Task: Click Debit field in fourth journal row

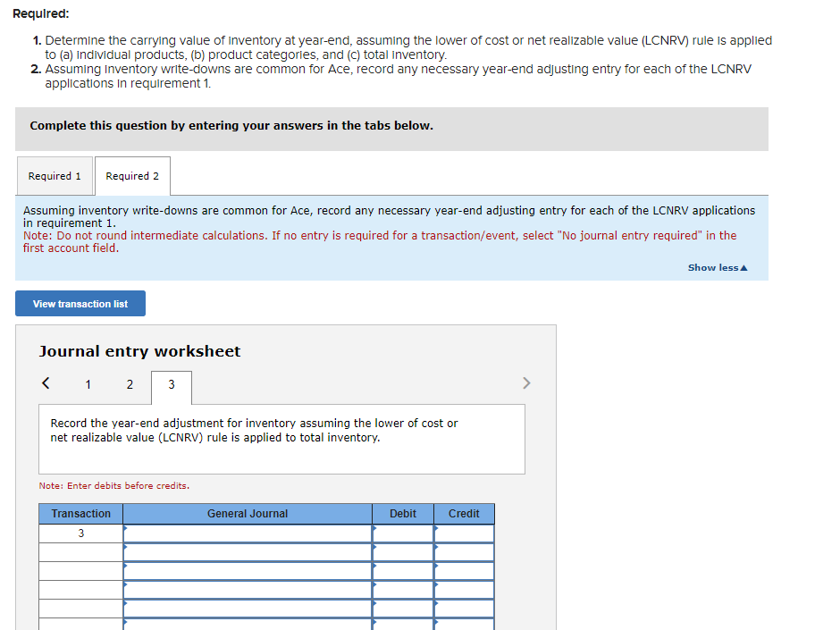Action: click(x=403, y=590)
